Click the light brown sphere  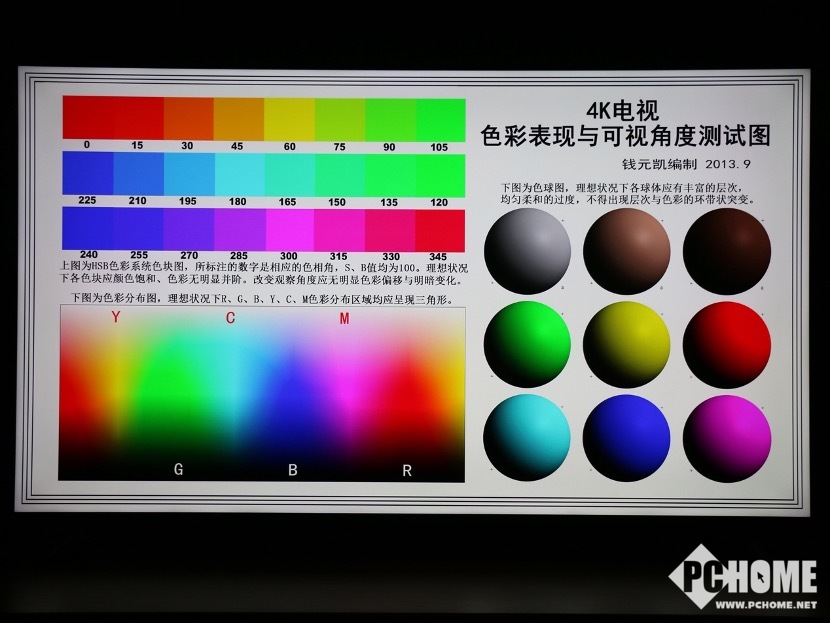[x=627, y=251]
